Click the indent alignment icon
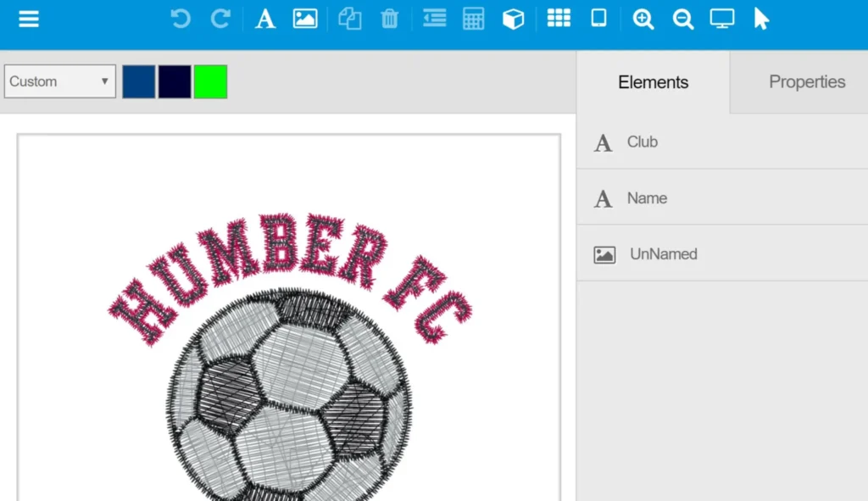The image size is (868, 501). click(x=434, y=19)
